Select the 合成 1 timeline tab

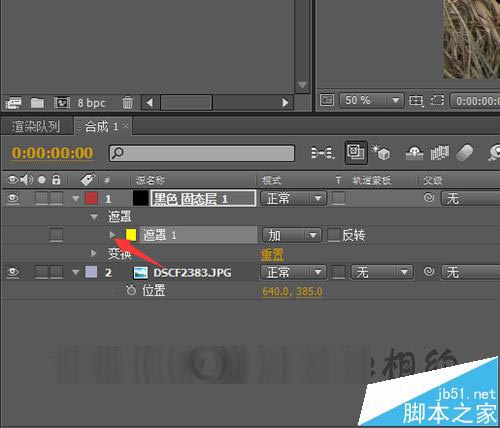(x=101, y=127)
